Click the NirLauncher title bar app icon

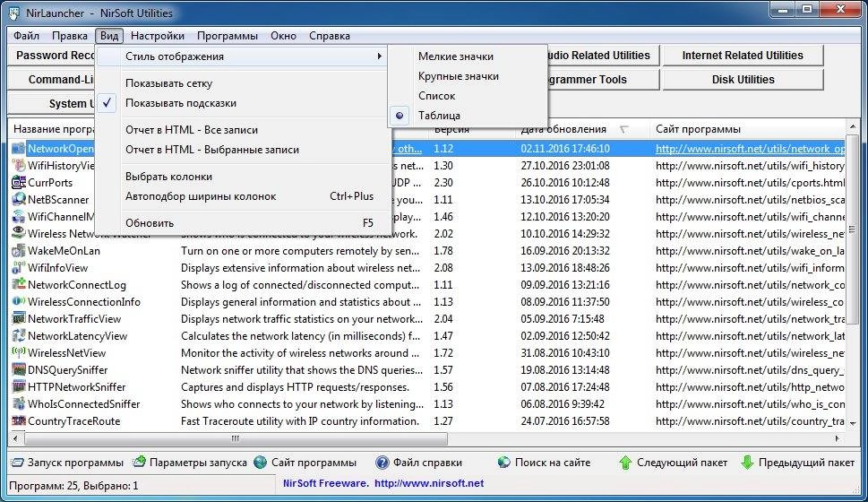coord(13,13)
